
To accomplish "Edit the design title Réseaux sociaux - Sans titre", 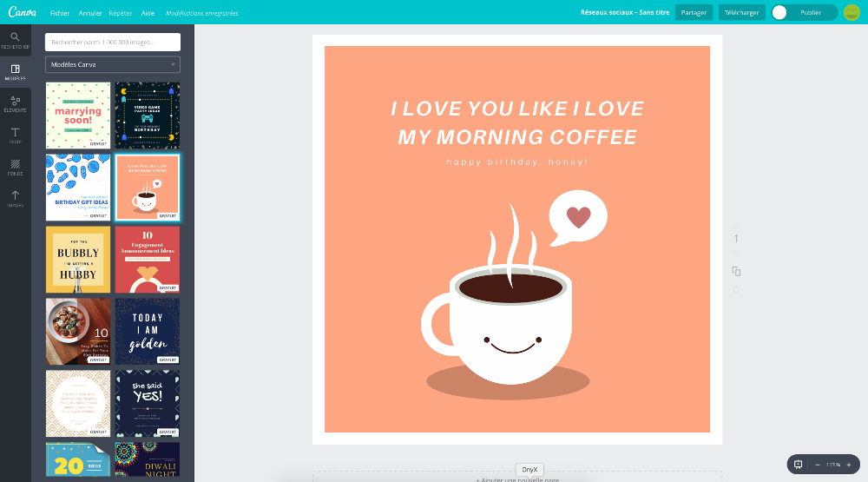I will (625, 12).
